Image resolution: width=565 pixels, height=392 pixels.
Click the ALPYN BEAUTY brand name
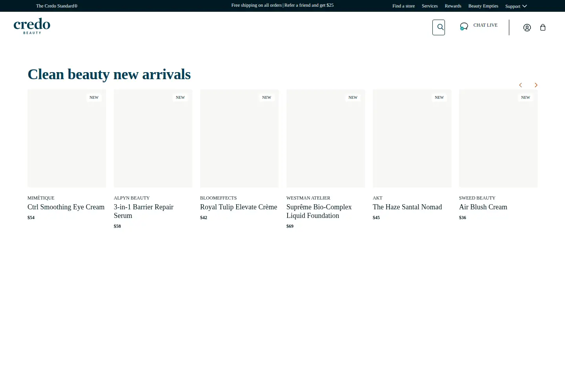click(131, 198)
